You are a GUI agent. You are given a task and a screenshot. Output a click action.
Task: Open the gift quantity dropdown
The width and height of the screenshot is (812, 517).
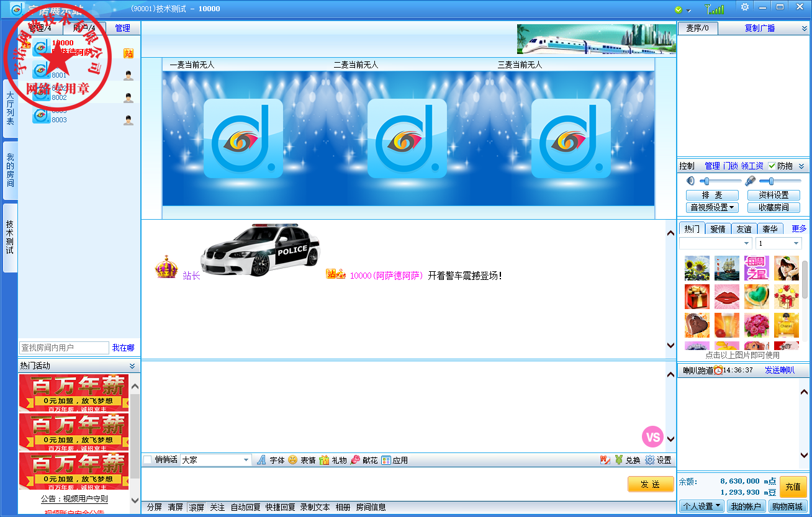(x=778, y=243)
